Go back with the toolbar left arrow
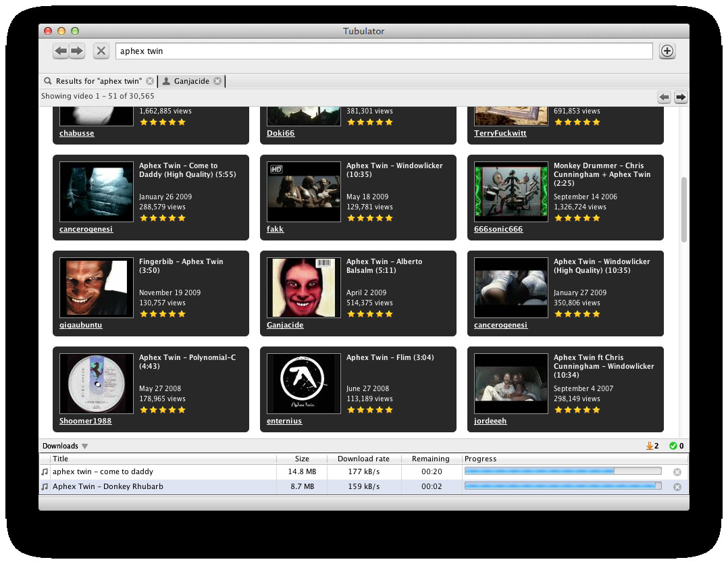 tap(61, 51)
